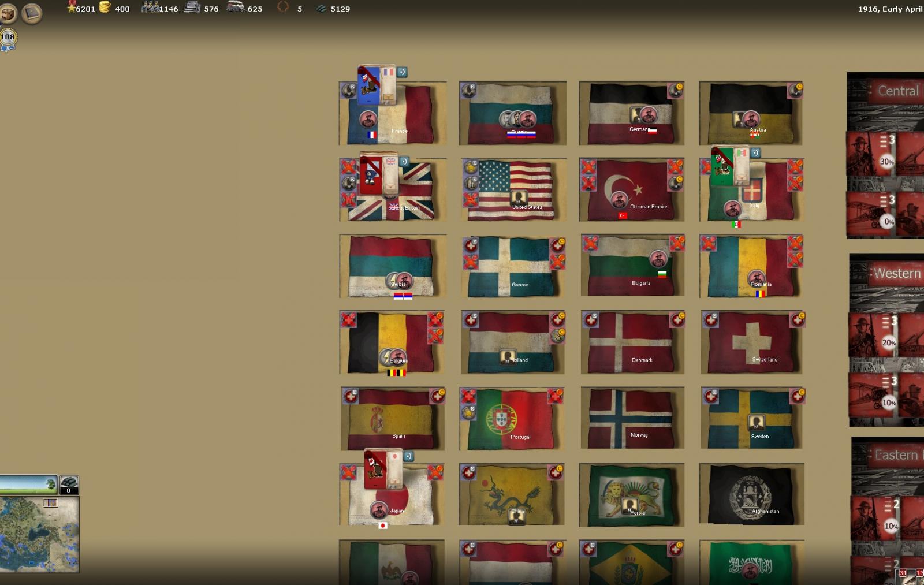The height and width of the screenshot is (585, 924).
Task: Toggle blue round button beside France card
Action: pyautogui.click(x=403, y=72)
